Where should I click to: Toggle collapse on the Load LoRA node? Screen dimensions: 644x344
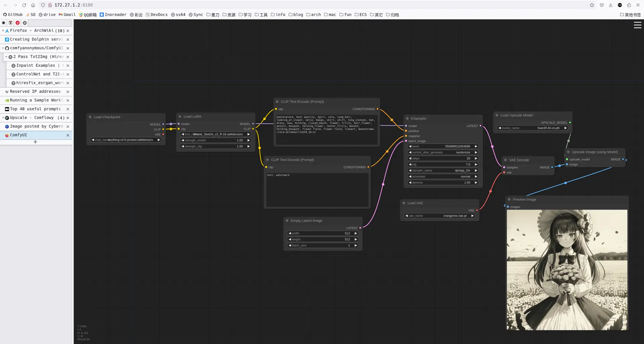[x=180, y=116]
